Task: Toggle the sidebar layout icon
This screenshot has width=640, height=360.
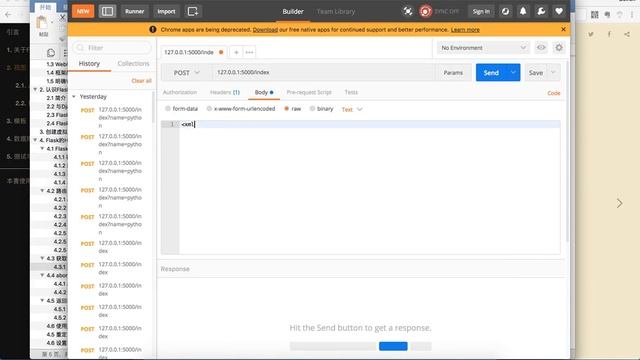Action: [107, 11]
